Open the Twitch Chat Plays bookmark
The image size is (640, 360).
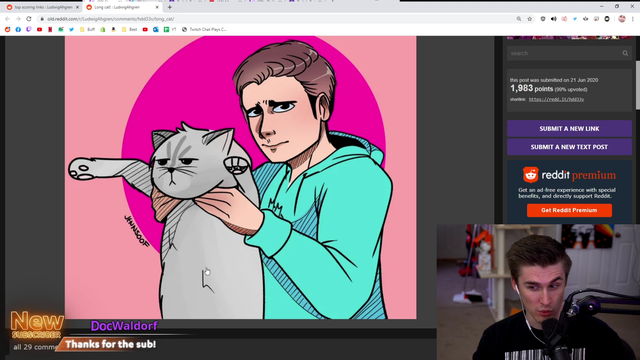coord(204,29)
